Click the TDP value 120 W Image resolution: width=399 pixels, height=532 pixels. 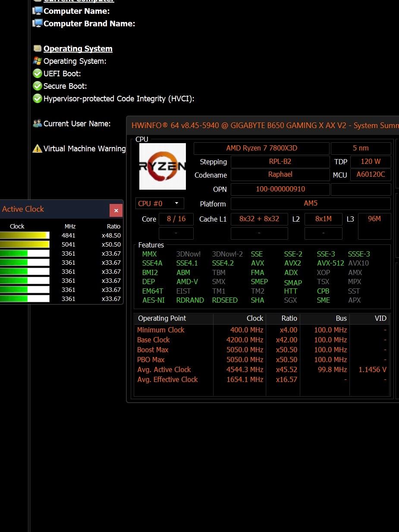(x=371, y=162)
